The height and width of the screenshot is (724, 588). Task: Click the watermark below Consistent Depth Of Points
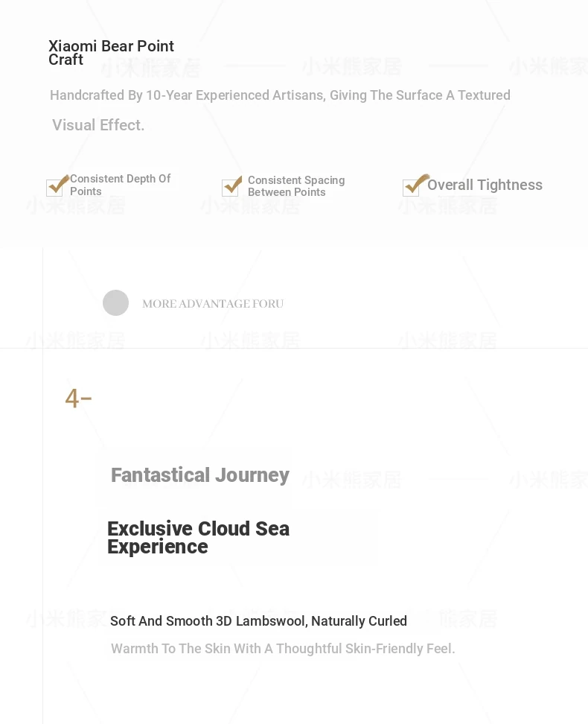click(x=75, y=206)
